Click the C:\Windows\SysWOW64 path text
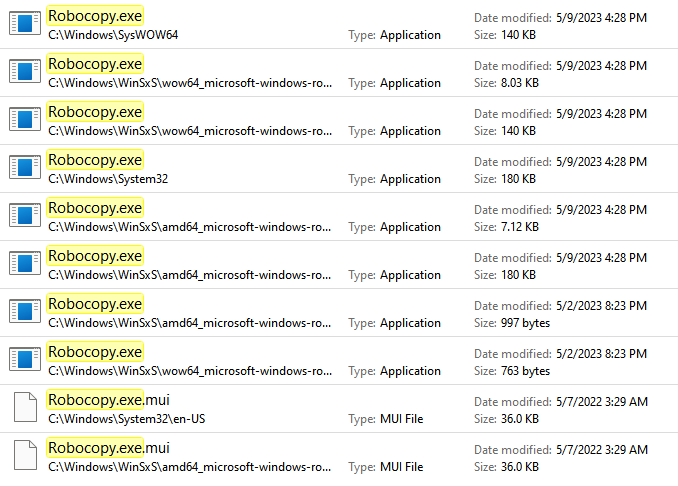The height and width of the screenshot is (486, 678). click(x=113, y=35)
